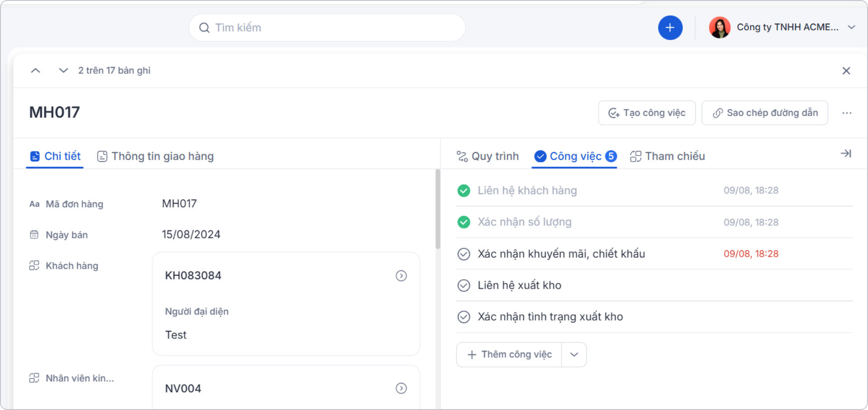
Task: Mark Xác nhận tình trạng xuất kho done
Action: pyautogui.click(x=464, y=317)
